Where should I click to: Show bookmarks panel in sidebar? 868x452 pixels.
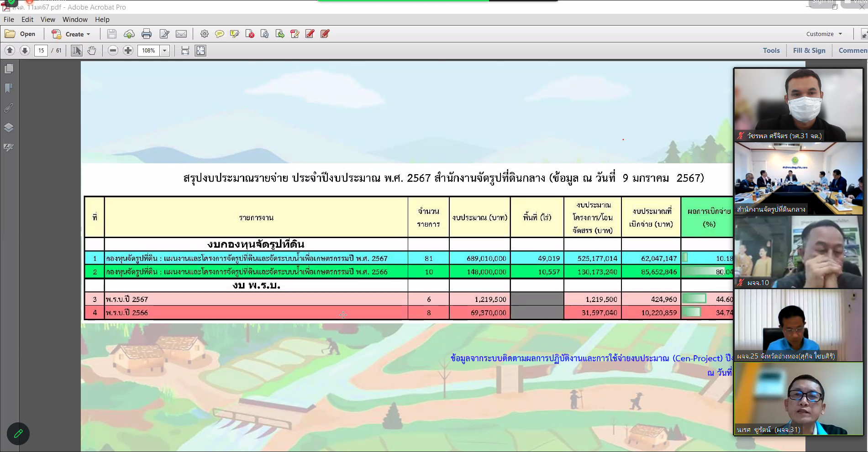click(x=9, y=88)
